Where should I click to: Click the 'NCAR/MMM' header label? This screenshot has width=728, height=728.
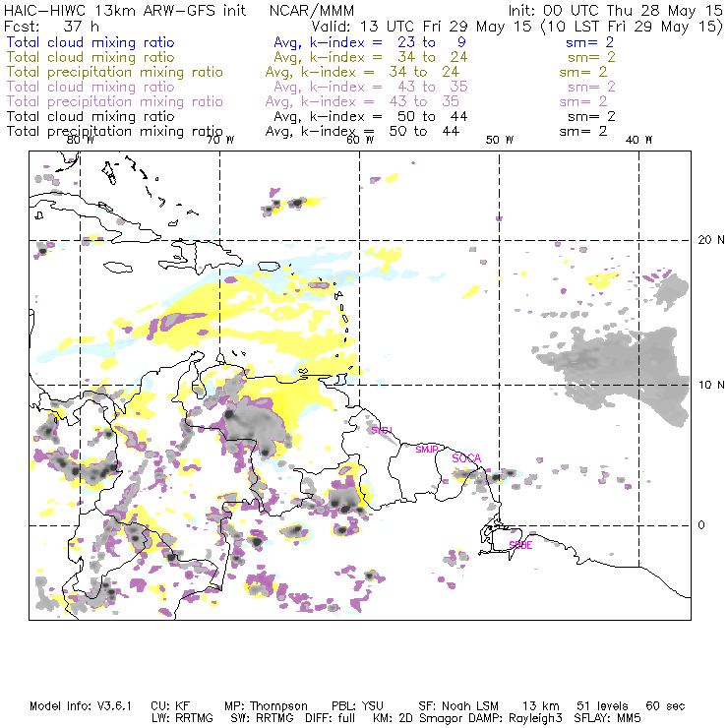pos(312,10)
